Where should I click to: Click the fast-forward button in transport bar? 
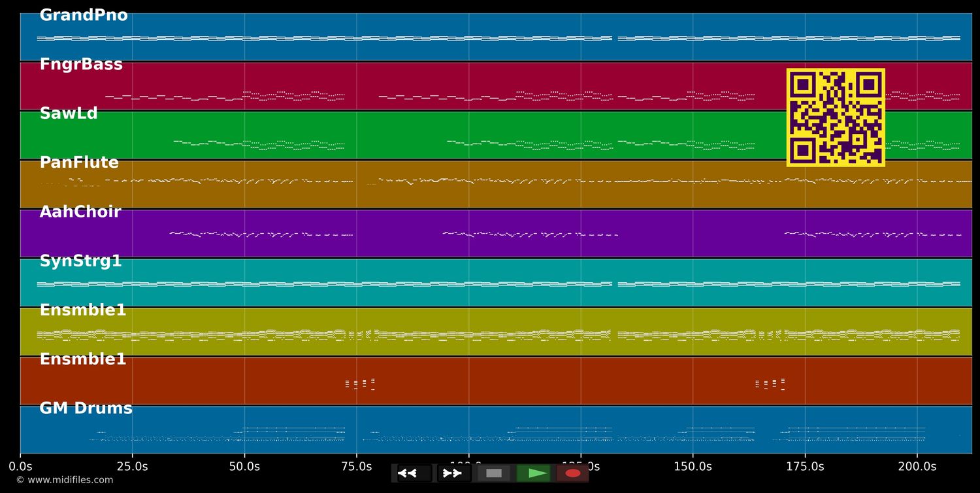click(x=453, y=473)
